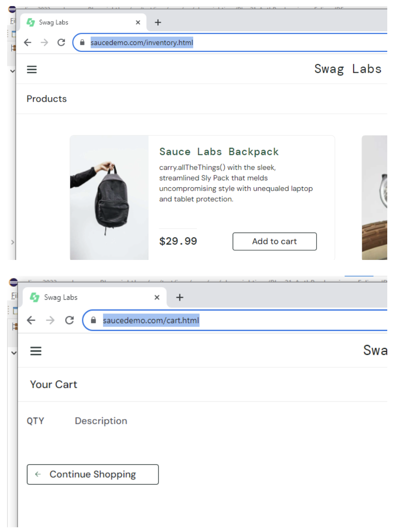Viewport: 394px width, 532px height.
Task: Click the Description column label
Action: tap(101, 421)
